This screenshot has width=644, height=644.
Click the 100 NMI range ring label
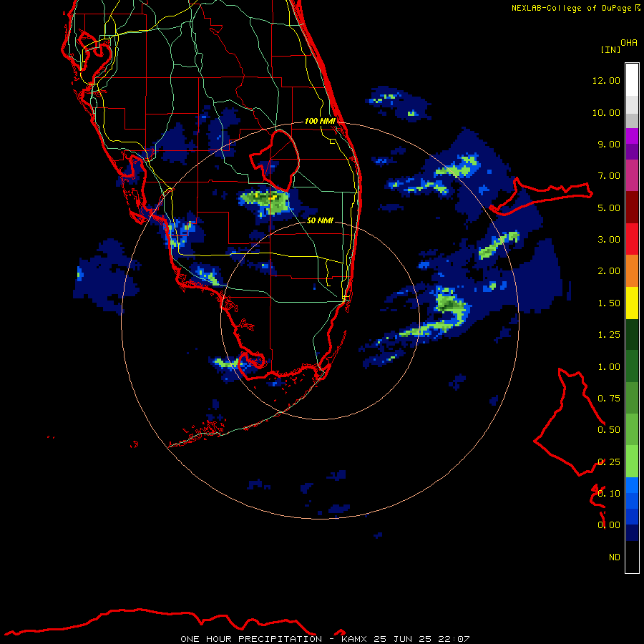pyautogui.click(x=320, y=121)
